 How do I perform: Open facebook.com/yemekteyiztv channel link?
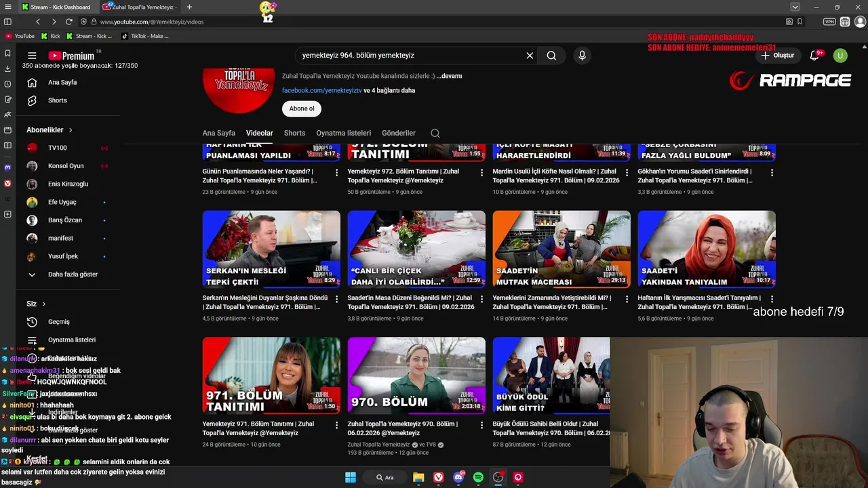click(321, 90)
